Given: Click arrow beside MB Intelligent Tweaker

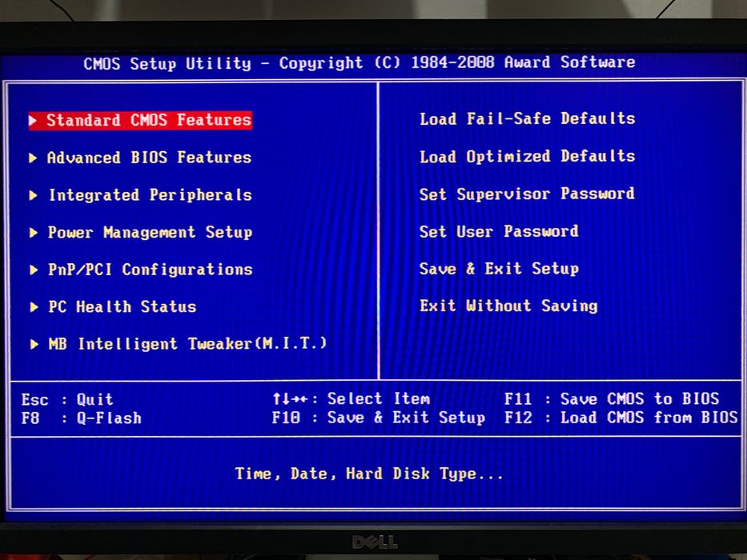Looking at the screenshot, I should [34, 344].
